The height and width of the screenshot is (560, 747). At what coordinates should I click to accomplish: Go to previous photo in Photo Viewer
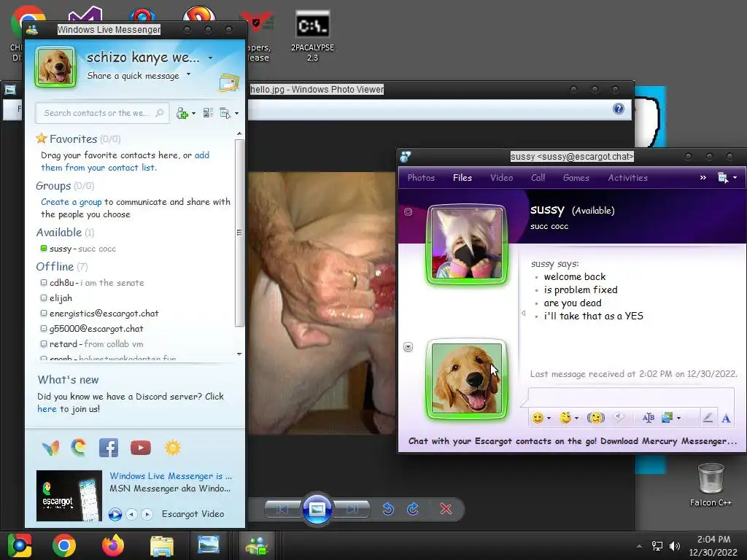coord(282,509)
